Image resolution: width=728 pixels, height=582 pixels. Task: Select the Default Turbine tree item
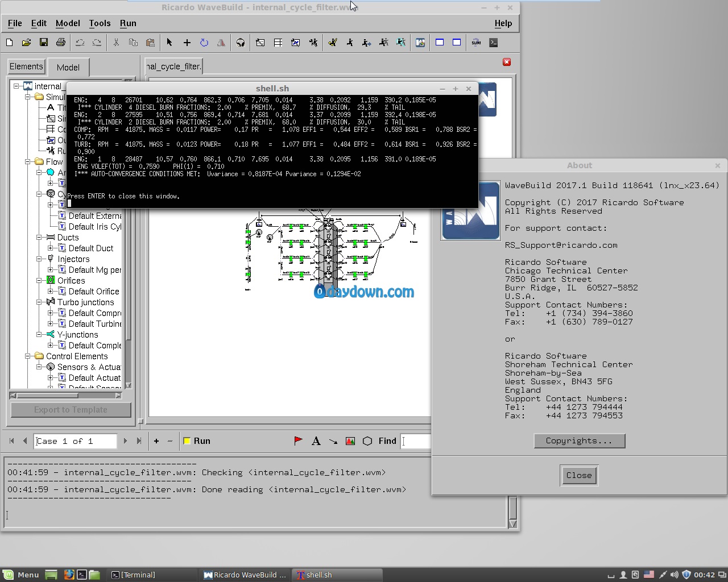click(x=95, y=324)
